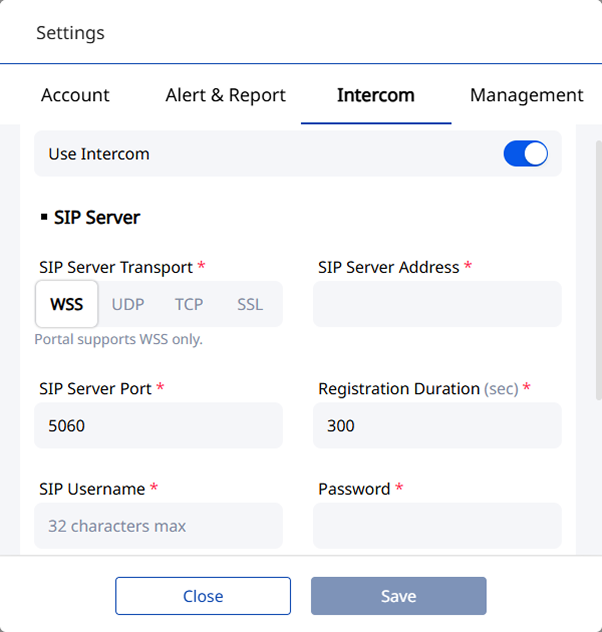
Task: Click the SIP Server Address field
Action: 437,304
